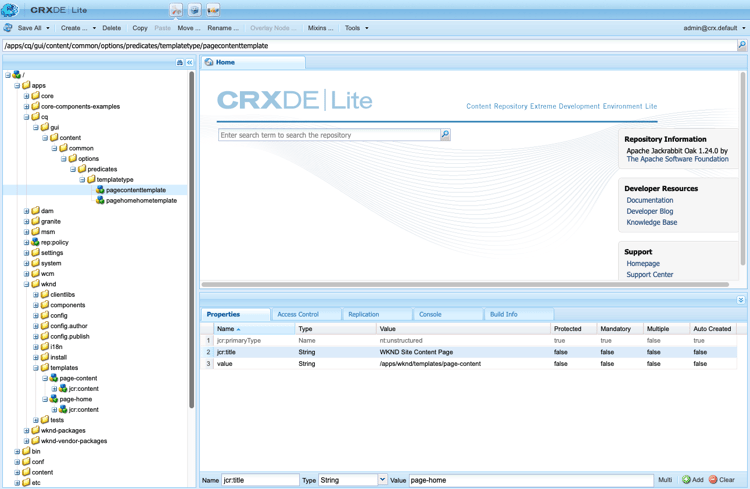Viewport: 750px width, 489px height.
Task: Click the repository path address field
Action: (x=369, y=45)
